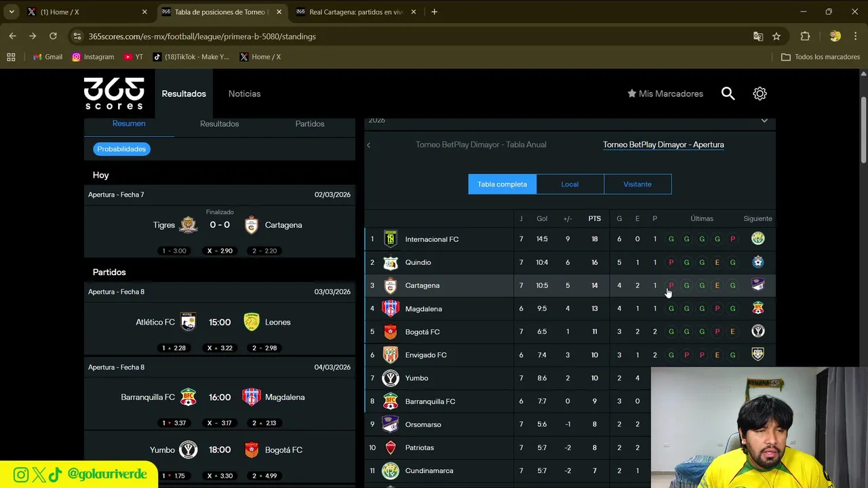Click the browser reload button
Screen dimensions: 868x488
[53, 36]
